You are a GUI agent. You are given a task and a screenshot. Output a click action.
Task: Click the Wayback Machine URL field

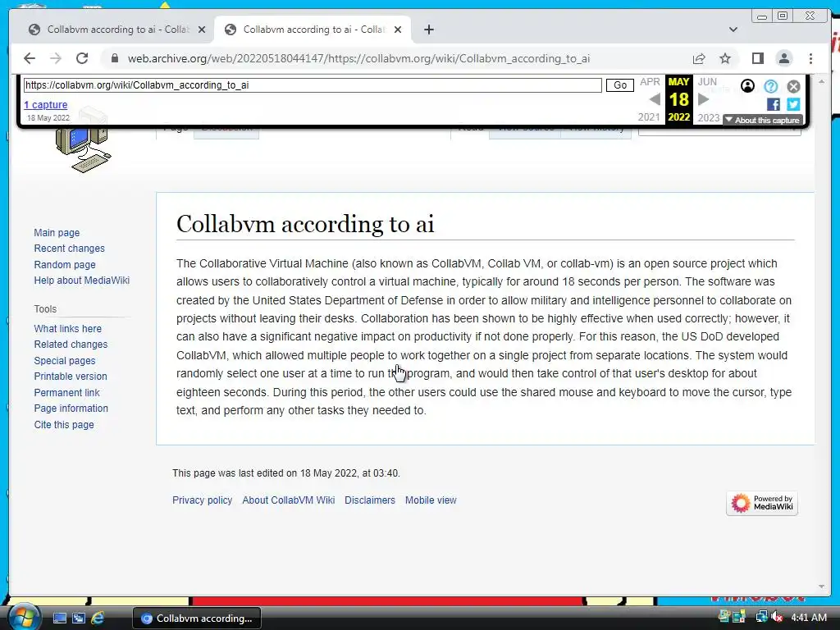pyautogui.click(x=313, y=85)
